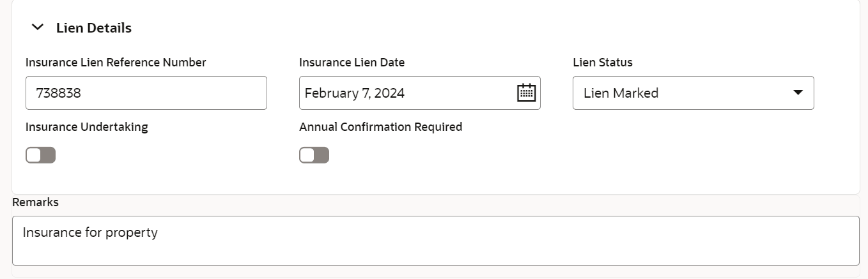The width and height of the screenshot is (868, 279).
Task: Collapse the Lien Details section chevron
Action: 38,27
